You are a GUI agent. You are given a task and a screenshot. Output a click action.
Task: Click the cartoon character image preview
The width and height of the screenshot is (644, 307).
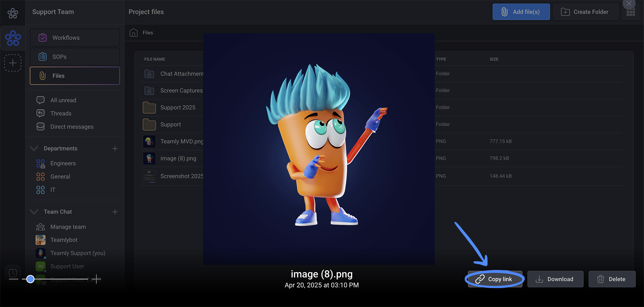[319, 149]
